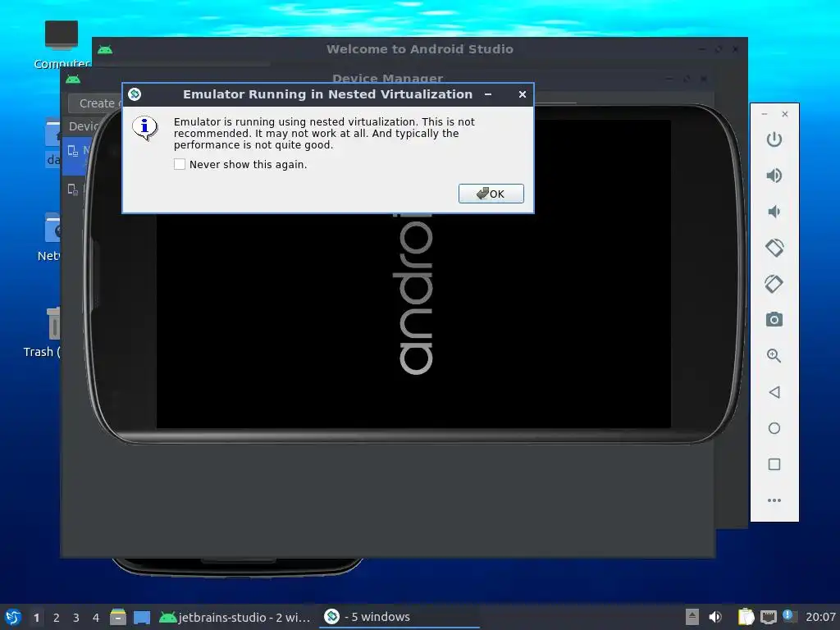Click the network monitor tray icon
The width and height of the screenshot is (840, 630).
click(x=768, y=617)
